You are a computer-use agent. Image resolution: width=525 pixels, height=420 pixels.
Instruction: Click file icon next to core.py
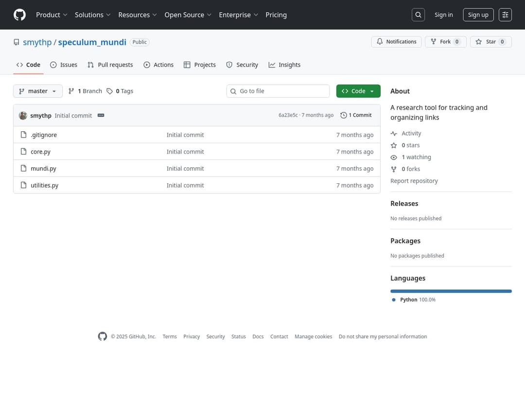coord(23,152)
